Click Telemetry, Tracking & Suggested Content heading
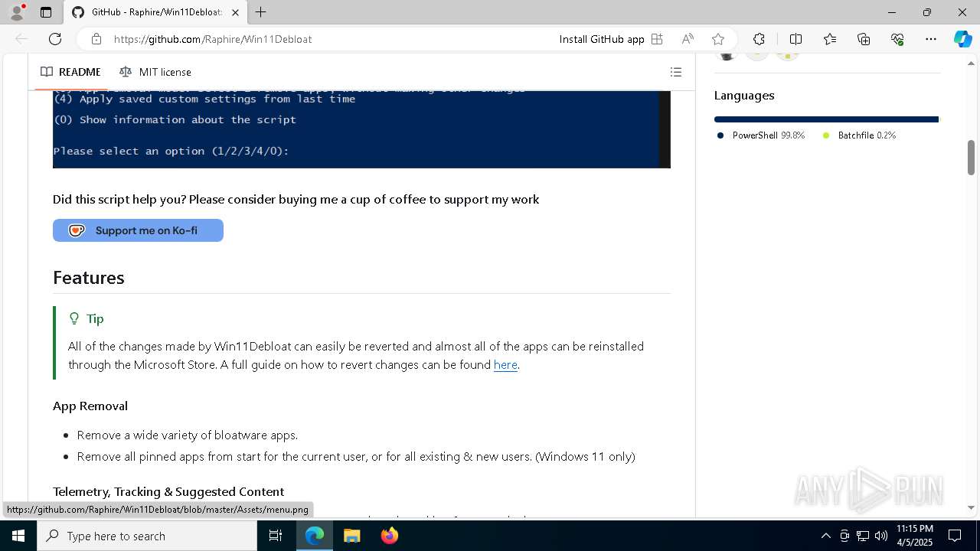The height and width of the screenshot is (551, 980). 168,491
